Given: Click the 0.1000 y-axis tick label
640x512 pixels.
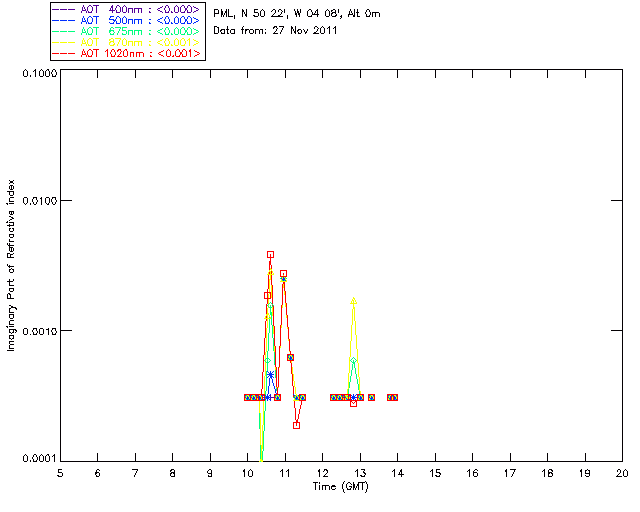Looking at the screenshot, I should (39, 73).
